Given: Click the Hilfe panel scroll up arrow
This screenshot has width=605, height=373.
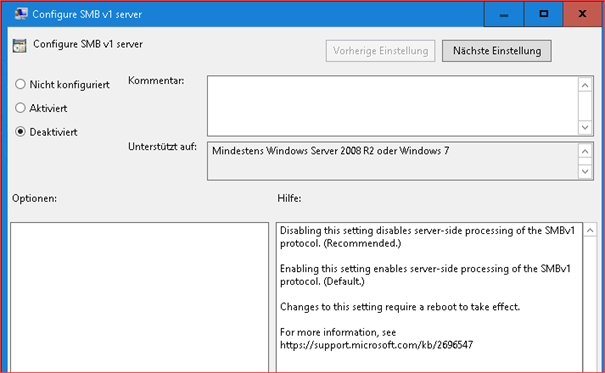Looking at the screenshot, I should (590, 231).
